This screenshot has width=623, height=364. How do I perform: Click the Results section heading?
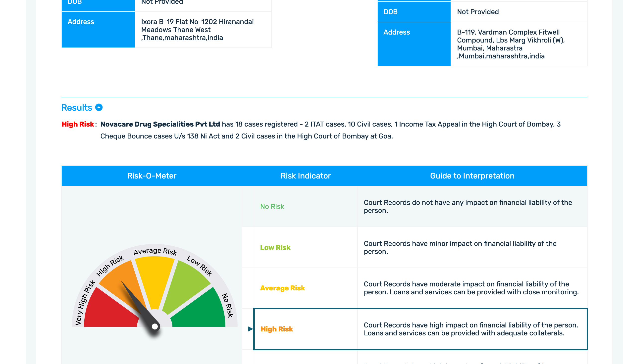77,108
